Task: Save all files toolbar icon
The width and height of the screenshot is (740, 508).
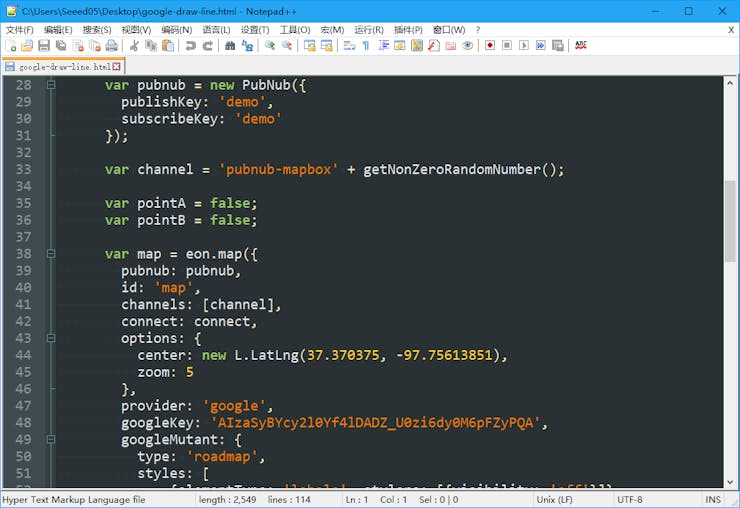Action: [61, 45]
